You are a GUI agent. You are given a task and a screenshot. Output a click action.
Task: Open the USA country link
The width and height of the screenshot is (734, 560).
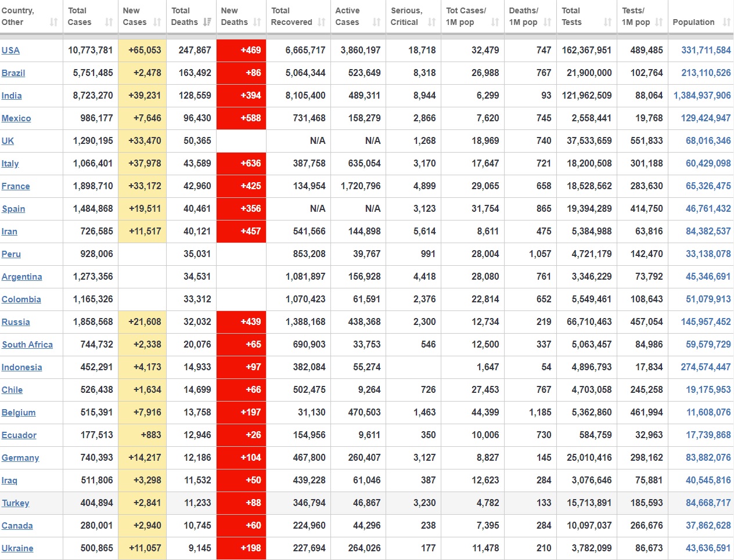tap(10, 50)
